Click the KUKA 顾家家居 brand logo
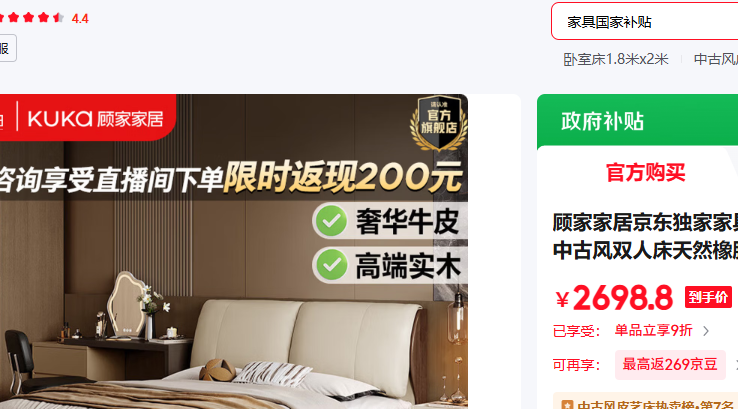The width and height of the screenshot is (738, 409). [x=96, y=119]
